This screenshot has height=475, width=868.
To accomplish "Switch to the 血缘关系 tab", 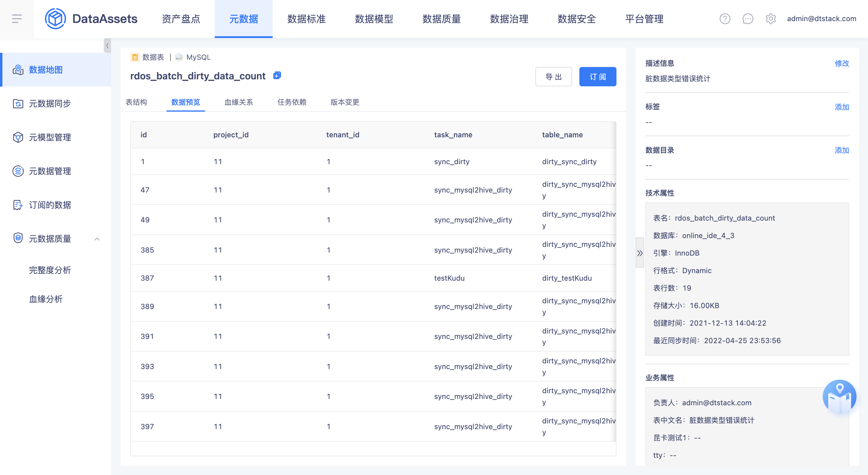I will [x=239, y=102].
